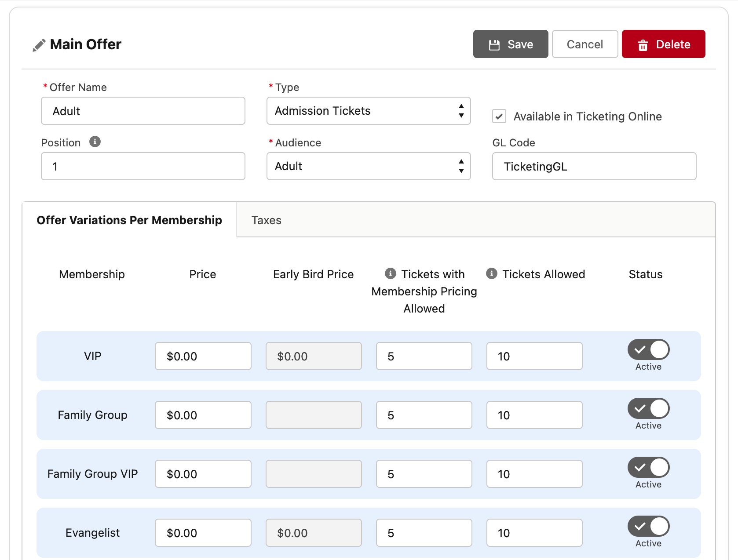Select the Offer Variations Per Membership tab
Viewport: 738px width, 560px height.
pyautogui.click(x=130, y=220)
